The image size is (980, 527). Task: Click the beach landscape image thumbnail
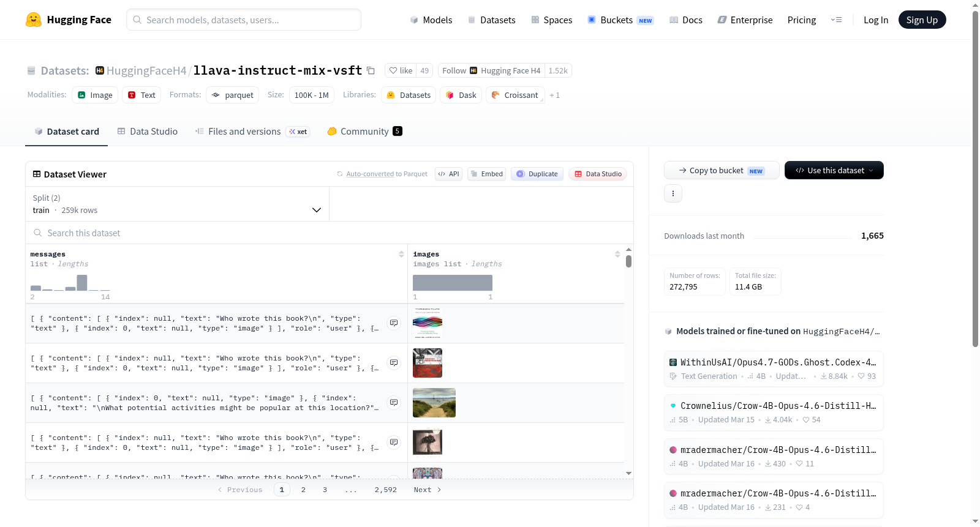(434, 403)
